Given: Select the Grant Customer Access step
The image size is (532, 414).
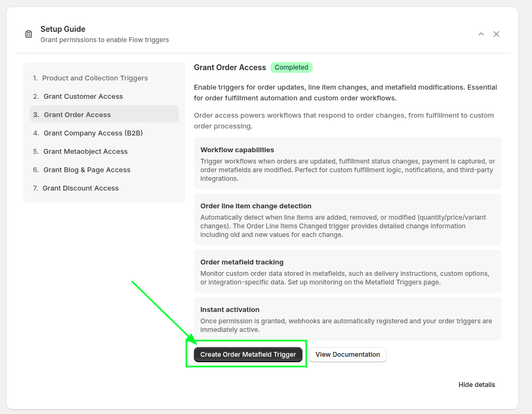Looking at the screenshot, I should tap(83, 97).
